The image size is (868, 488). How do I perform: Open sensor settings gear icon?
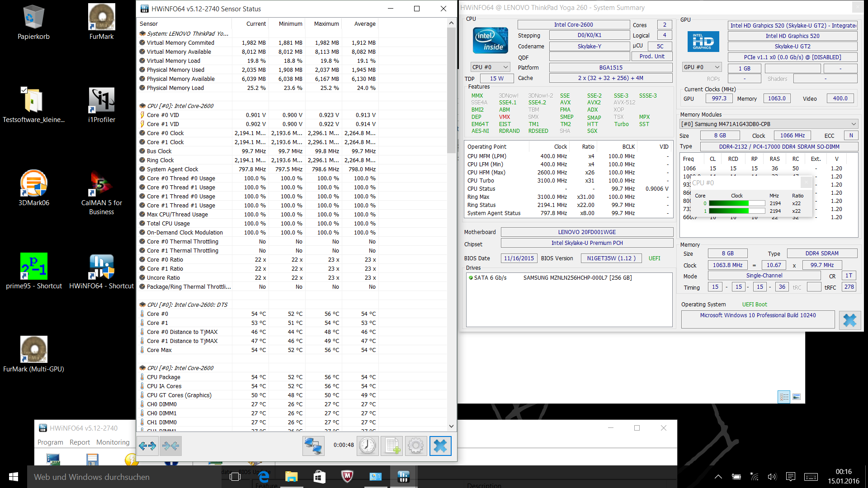click(x=415, y=446)
